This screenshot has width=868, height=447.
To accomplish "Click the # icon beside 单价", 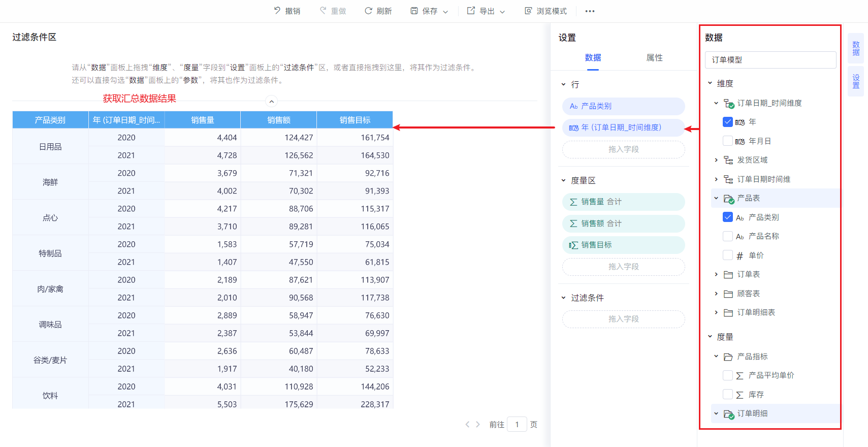I will point(740,256).
